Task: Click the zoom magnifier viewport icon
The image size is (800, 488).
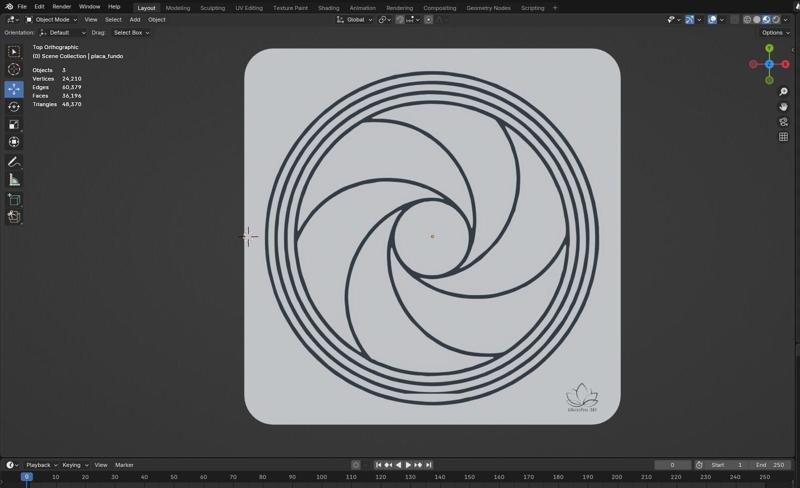Action: click(783, 92)
